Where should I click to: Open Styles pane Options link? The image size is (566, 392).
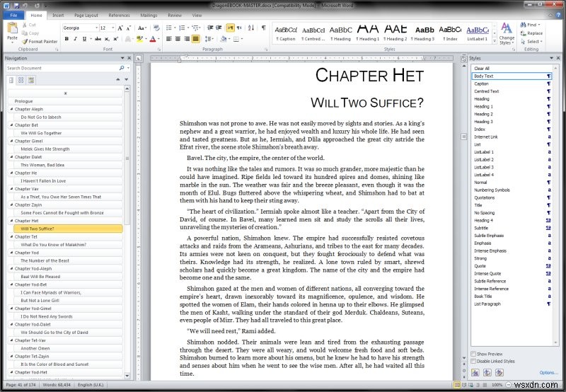[x=548, y=372]
